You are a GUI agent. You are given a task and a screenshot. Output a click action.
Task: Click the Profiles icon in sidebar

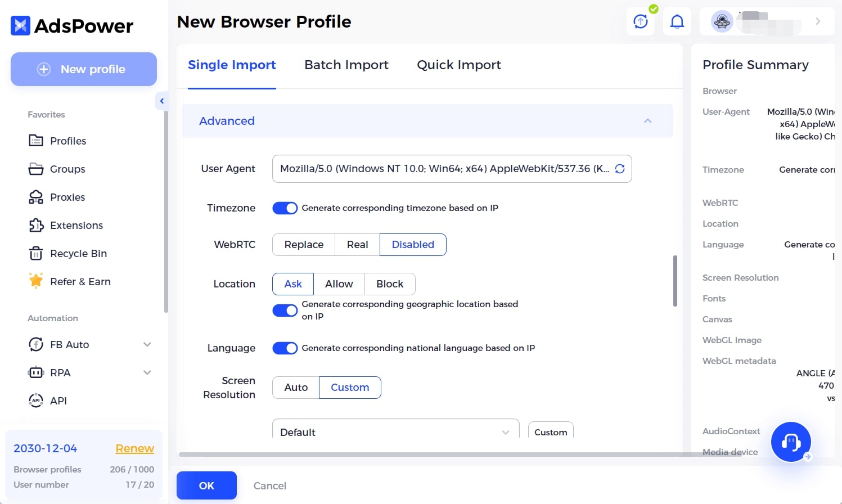[36, 141]
